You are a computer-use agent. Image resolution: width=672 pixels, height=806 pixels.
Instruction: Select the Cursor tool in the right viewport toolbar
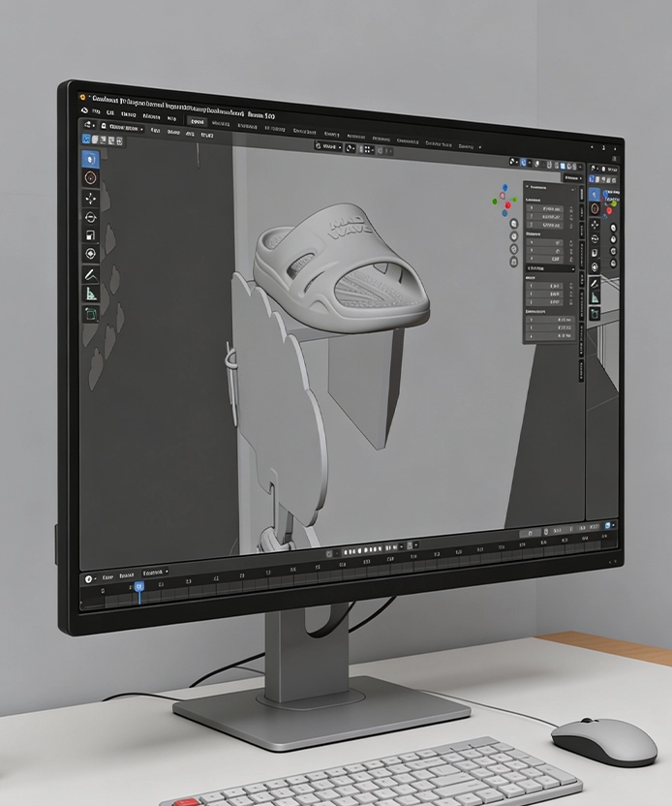click(595, 208)
